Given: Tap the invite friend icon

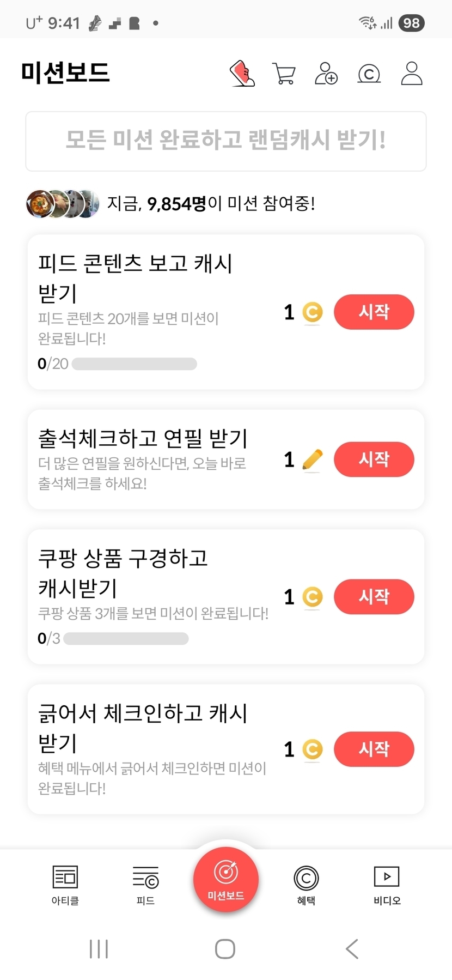Looking at the screenshot, I should (x=326, y=74).
